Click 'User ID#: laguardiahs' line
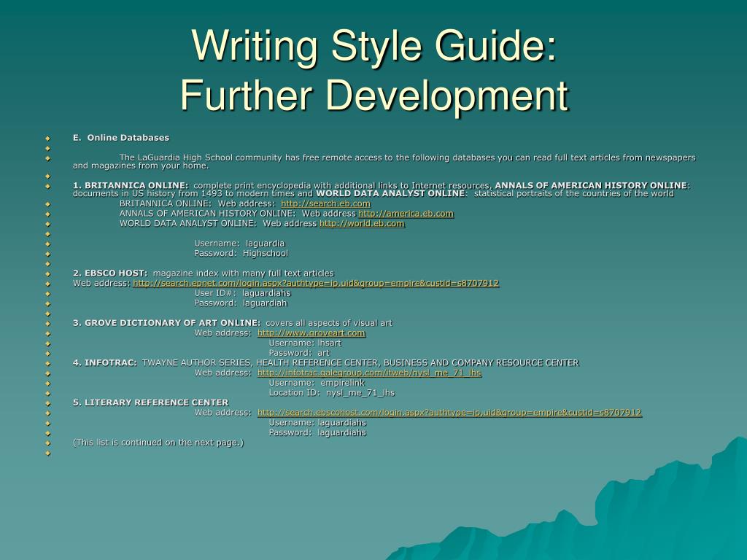This screenshot has width=747, height=560. [242, 293]
